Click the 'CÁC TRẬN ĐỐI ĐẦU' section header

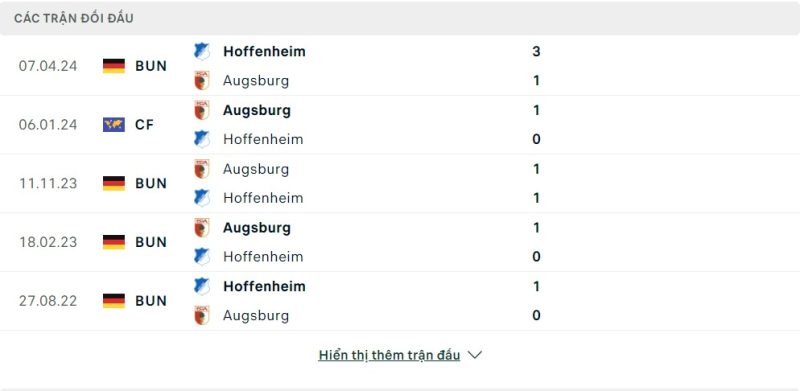pos(74,18)
